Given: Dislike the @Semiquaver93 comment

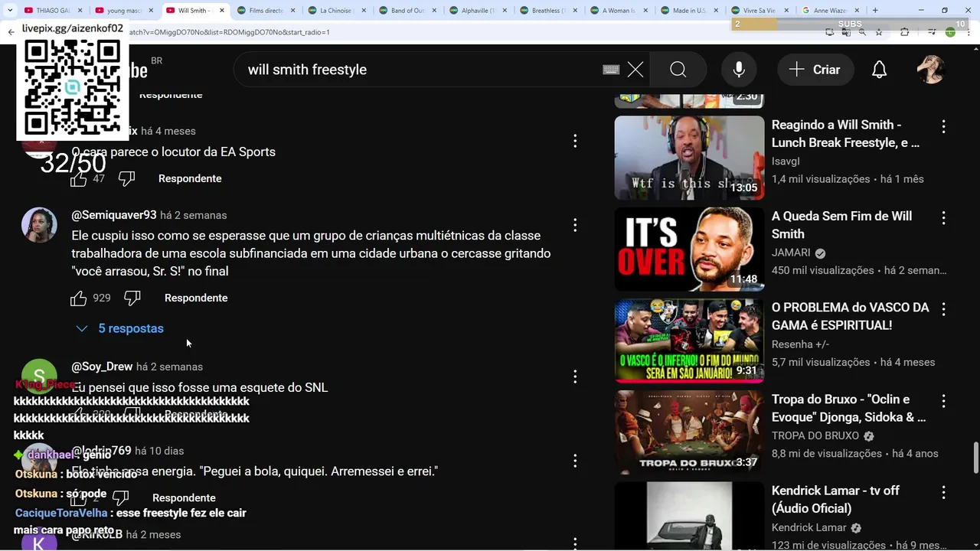Looking at the screenshot, I should click(132, 298).
